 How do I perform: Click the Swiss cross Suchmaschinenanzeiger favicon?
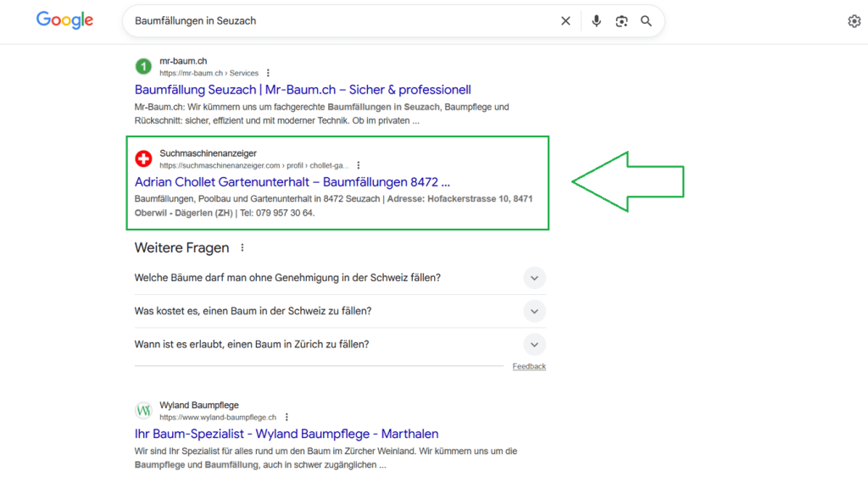tap(144, 158)
